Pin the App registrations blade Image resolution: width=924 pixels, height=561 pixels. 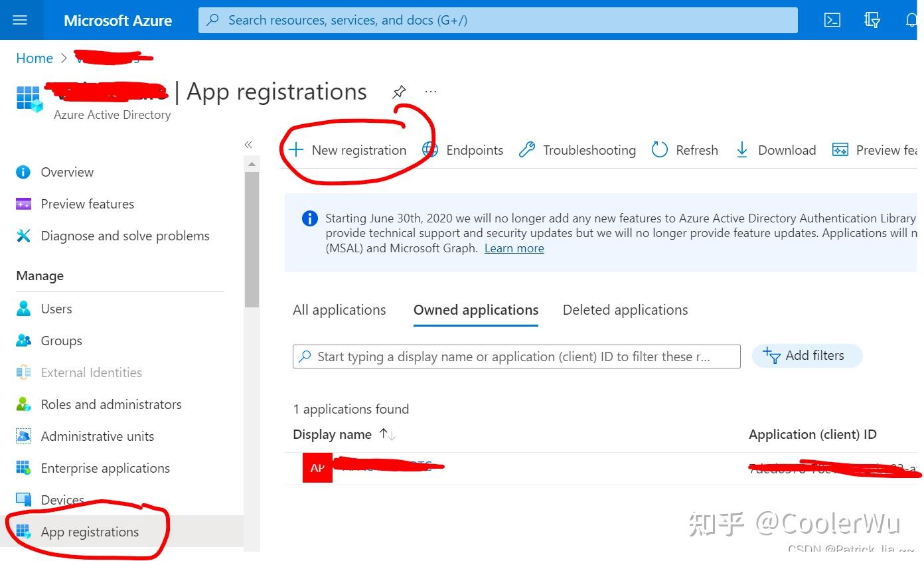[x=399, y=92]
